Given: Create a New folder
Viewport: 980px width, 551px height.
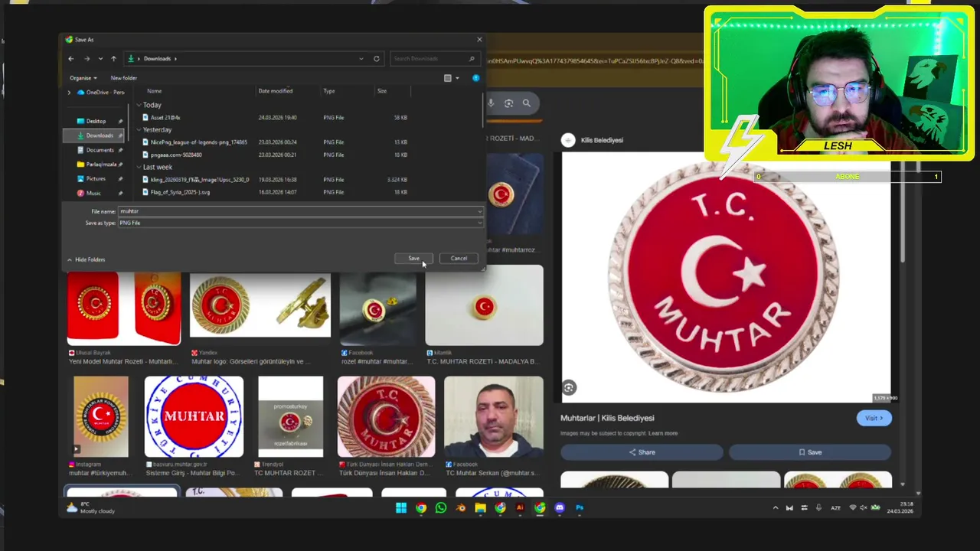Looking at the screenshot, I should 124,78.
